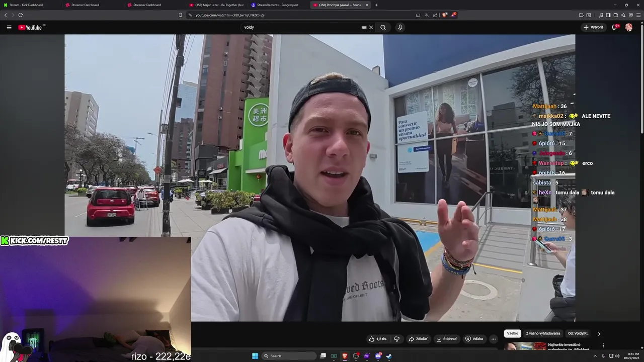This screenshot has width=644, height=362.
Task: Bookmark this page
Action: pyautogui.click(x=181, y=15)
